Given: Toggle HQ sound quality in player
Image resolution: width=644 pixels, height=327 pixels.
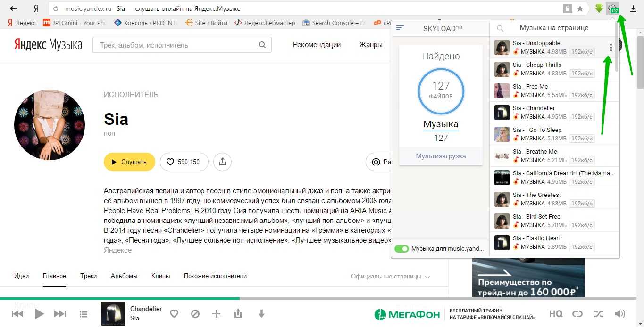Looking at the screenshot, I should (x=556, y=314).
